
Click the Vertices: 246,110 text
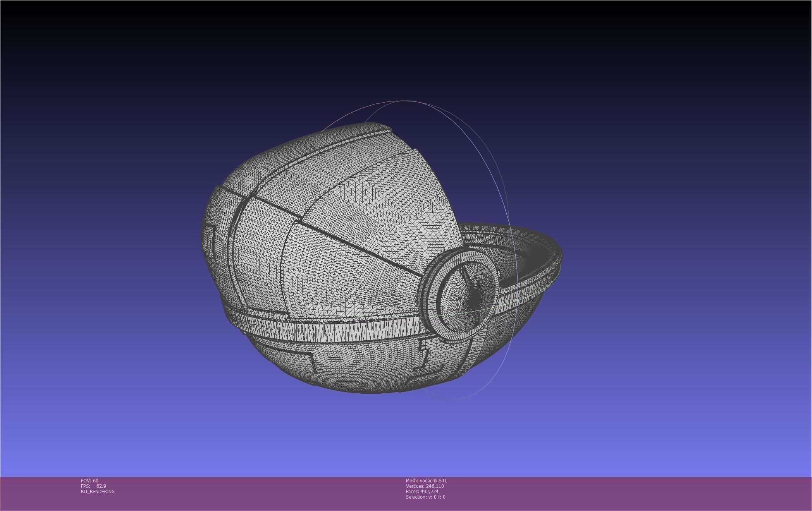pyautogui.click(x=425, y=486)
